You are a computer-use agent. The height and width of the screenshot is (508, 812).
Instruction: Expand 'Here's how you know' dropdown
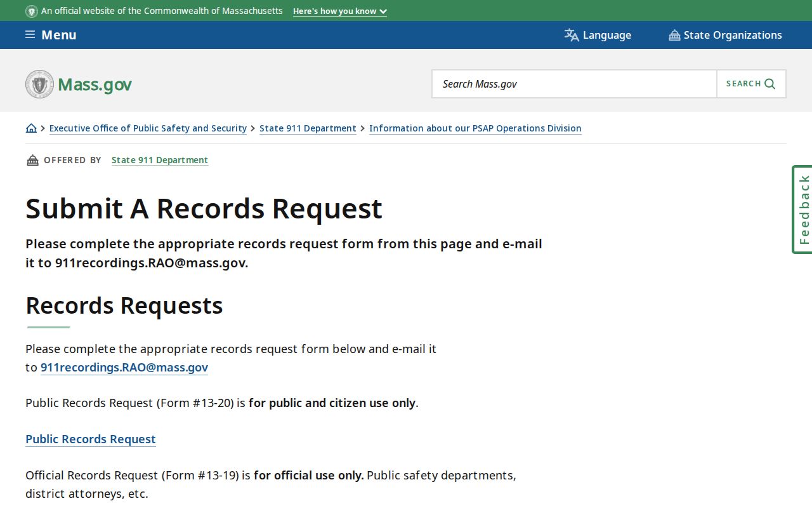[340, 11]
